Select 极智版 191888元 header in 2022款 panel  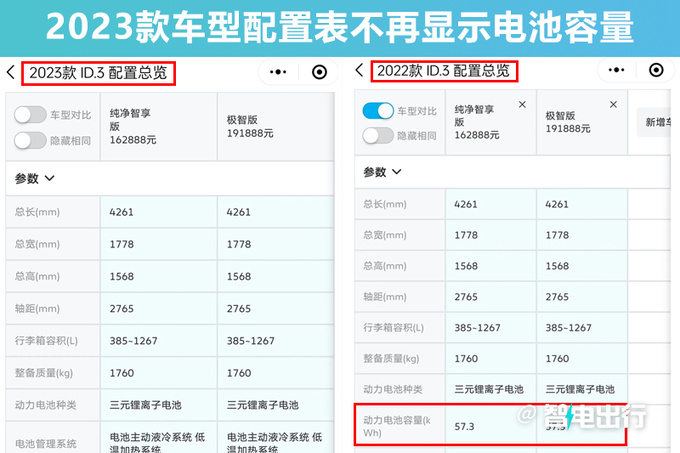point(582,122)
